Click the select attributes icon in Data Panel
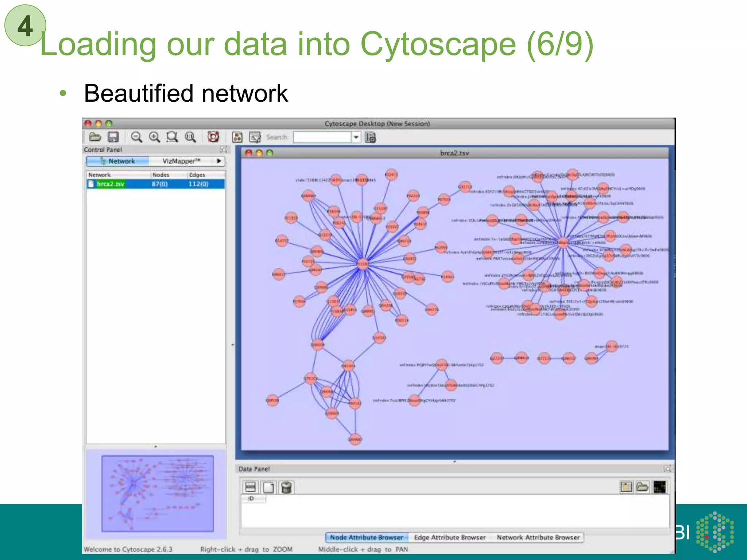The image size is (747, 560). point(251,487)
